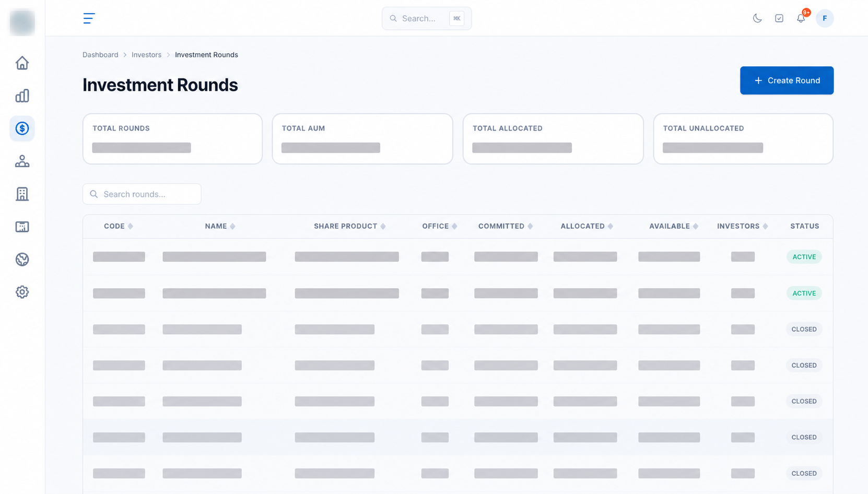Open the Total Allocated summary card
This screenshot has height=494, width=868.
[x=553, y=139]
